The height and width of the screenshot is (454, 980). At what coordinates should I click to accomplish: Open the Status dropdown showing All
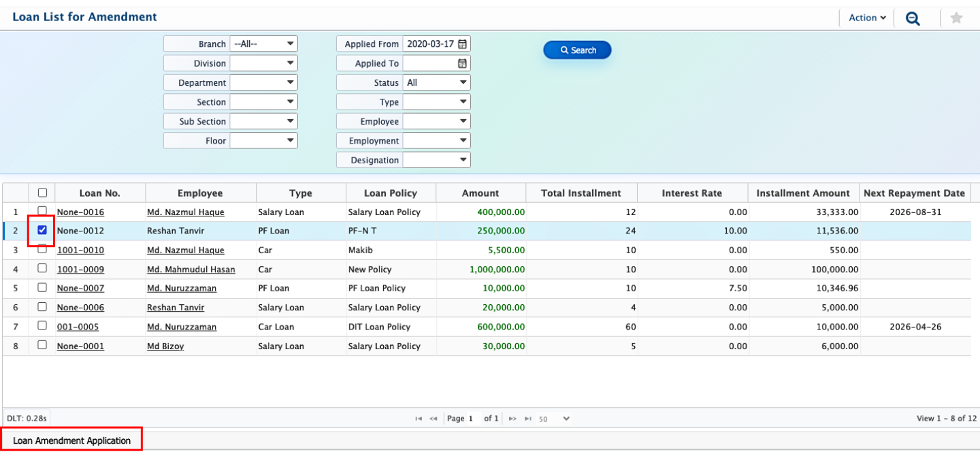click(436, 82)
